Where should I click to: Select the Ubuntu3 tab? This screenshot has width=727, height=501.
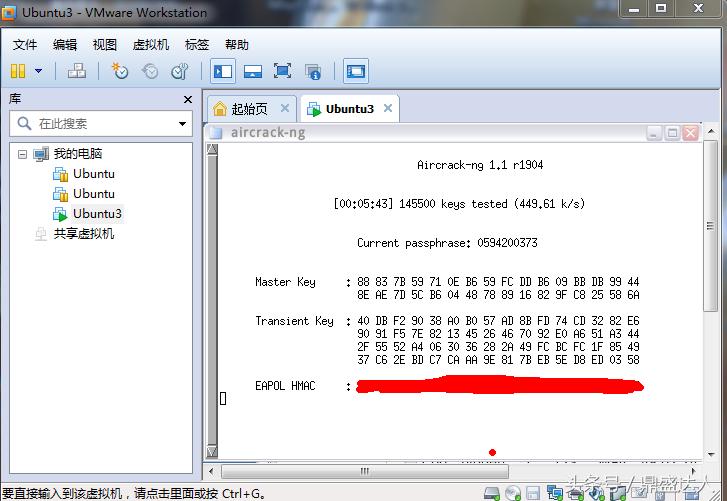pos(350,109)
